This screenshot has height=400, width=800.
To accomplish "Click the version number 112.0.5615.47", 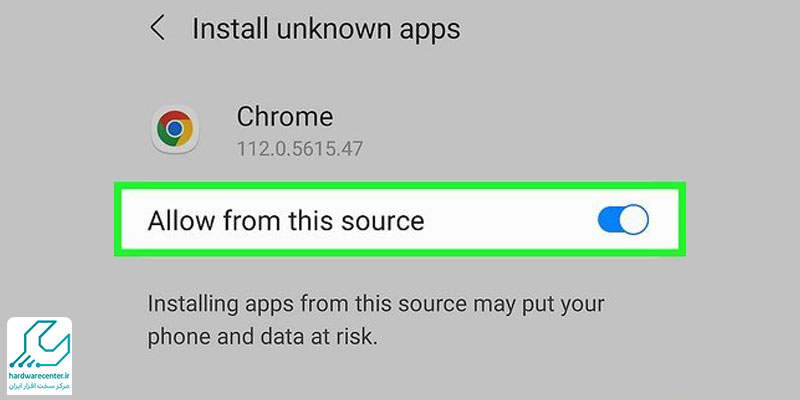I will pyautogui.click(x=300, y=149).
